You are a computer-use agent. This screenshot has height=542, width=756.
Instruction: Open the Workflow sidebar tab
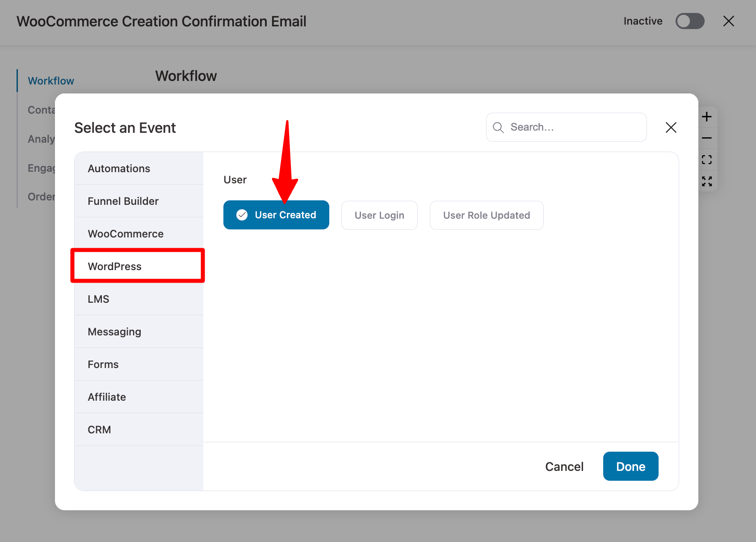click(x=51, y=81)
